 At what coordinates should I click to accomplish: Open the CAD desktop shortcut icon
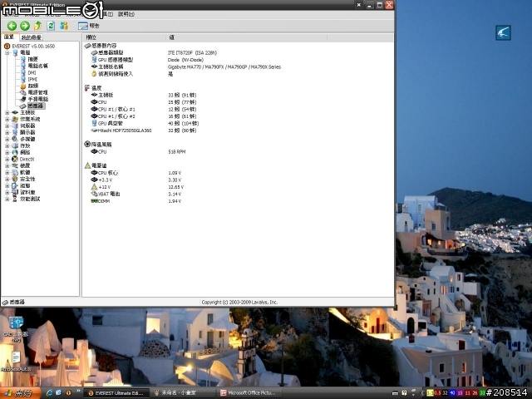coord(16,323)
